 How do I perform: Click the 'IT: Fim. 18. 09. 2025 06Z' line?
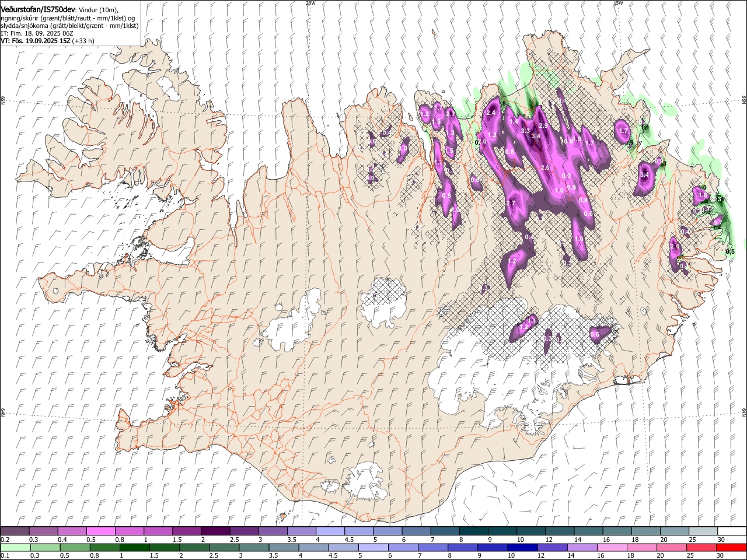[x=36, y=33]
